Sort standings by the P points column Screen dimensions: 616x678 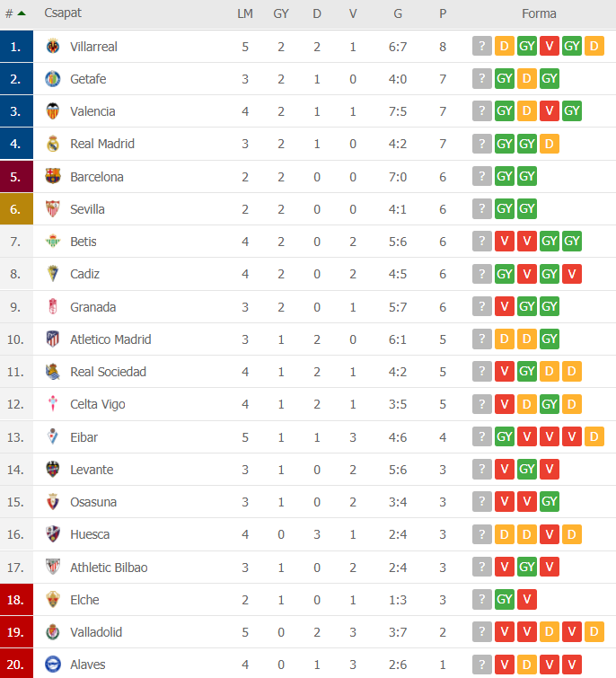click(x=443, y=13)
